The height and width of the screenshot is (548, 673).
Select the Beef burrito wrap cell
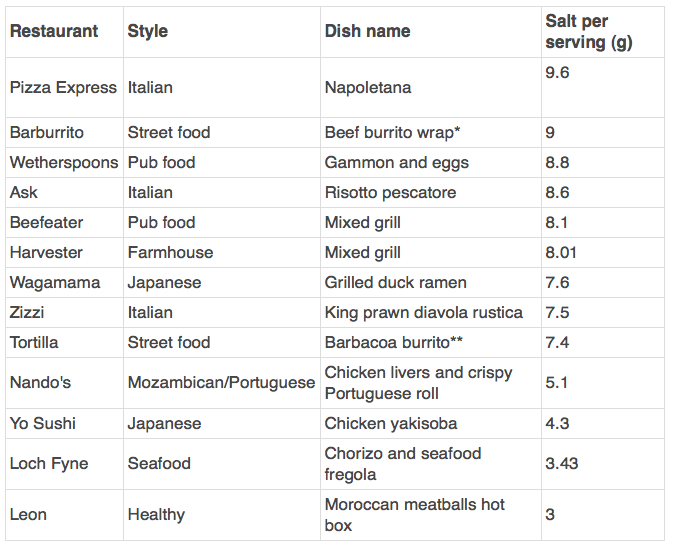click(431, 133)
